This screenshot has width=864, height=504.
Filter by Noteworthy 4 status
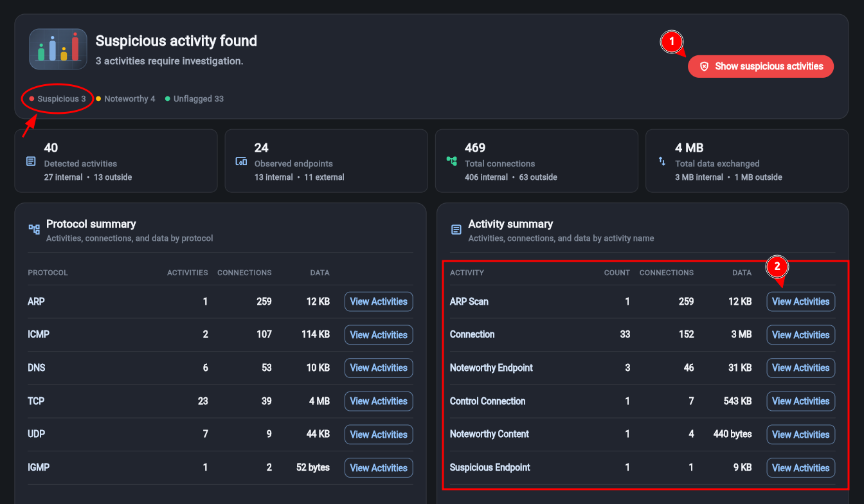(x=125, y=99)
